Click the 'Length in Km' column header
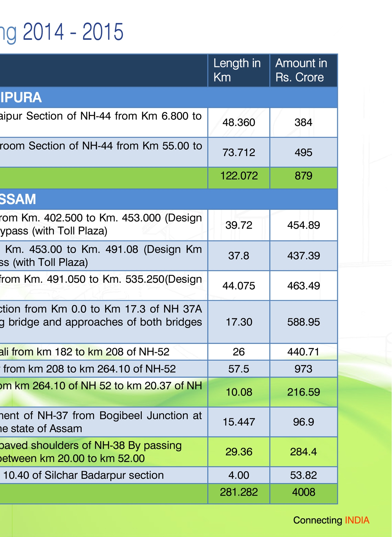 pyautogui.click(x=239, y=70)
